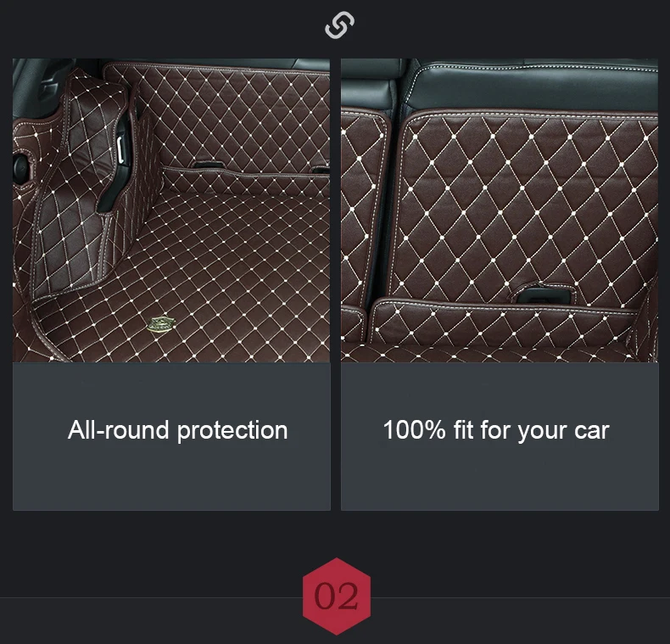Screen dimensions: 670x644
Task: Select the gray panel under the seat-back photo
Action: click(500, 436)
